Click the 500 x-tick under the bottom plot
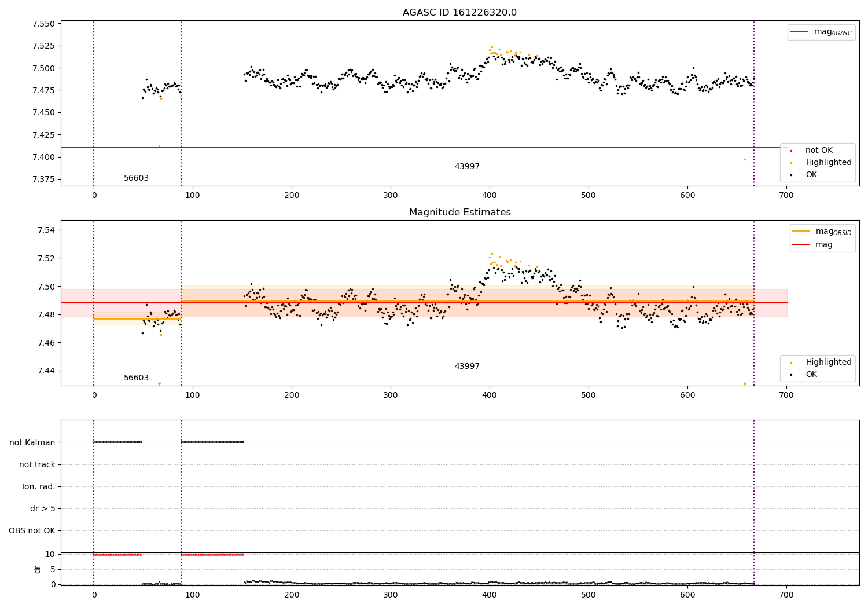This screenshot has width=868, height=608. coord(589,595)
